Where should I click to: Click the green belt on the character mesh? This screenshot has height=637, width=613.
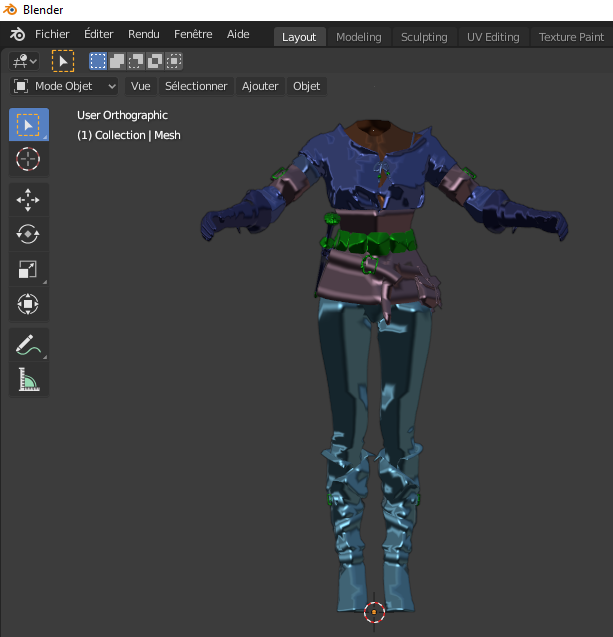[x=374, y=243]
